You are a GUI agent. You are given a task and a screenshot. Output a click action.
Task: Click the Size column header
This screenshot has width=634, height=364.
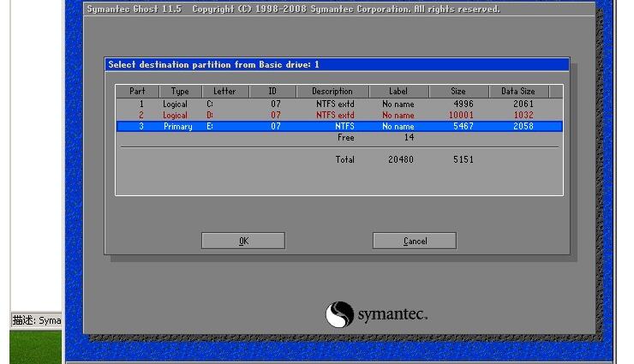[458, 92]
